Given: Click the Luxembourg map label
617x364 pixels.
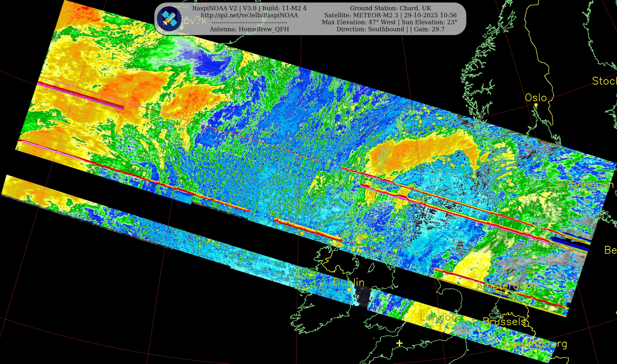Looking at the screenshot, I should click(x=535, y=344).
